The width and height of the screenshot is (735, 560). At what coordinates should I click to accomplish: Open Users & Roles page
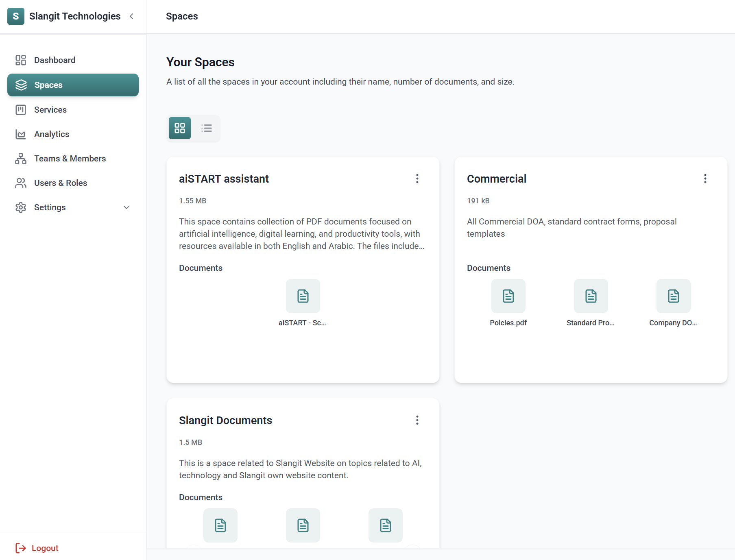click(73, 183)
